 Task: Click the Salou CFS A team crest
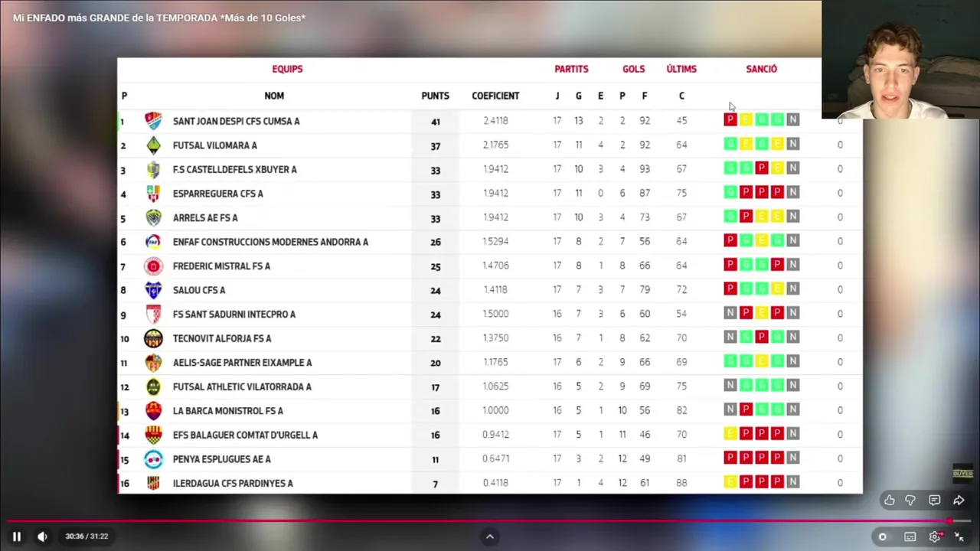coord(154,290)
